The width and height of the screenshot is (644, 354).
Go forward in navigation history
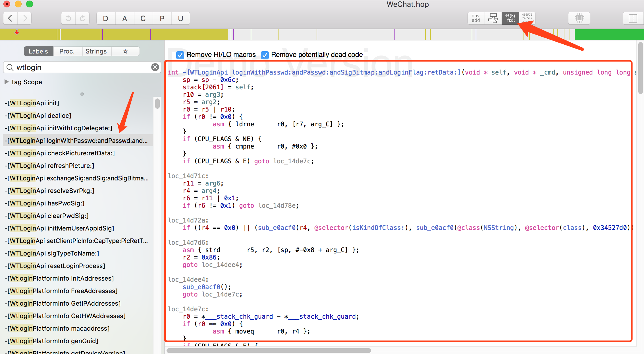(x=25, y=18)
